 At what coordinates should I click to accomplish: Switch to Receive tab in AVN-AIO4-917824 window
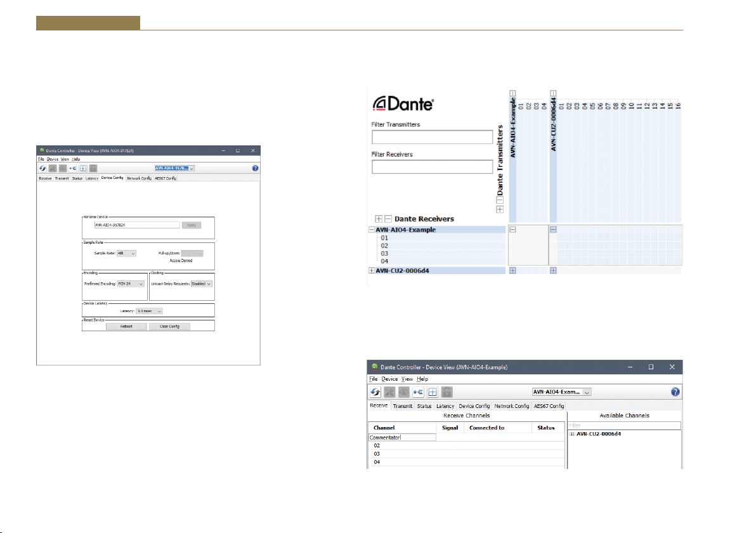pos(45,178)
